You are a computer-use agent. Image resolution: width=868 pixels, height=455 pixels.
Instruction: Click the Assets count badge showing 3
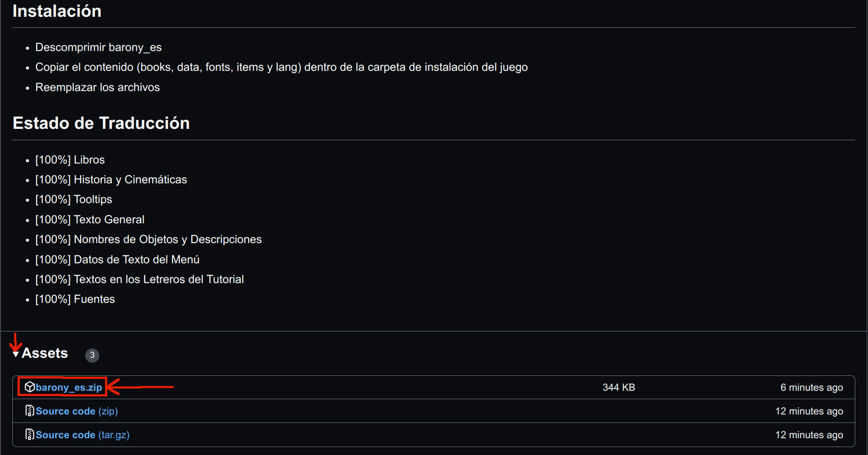click(92, 355)
